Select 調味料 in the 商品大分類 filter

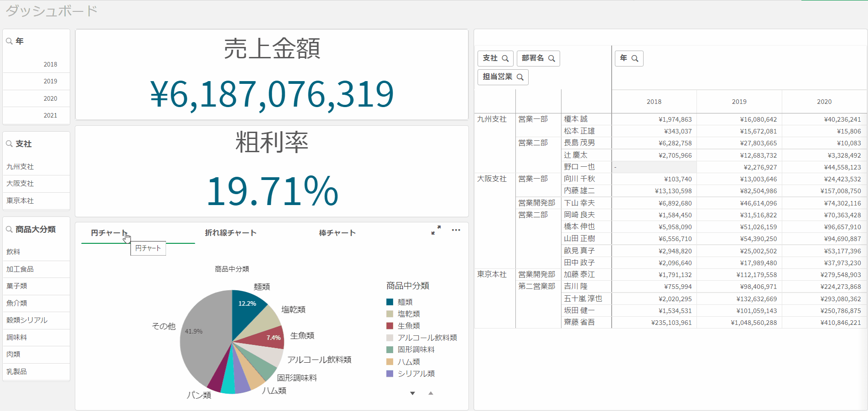(x=16, y=338)
